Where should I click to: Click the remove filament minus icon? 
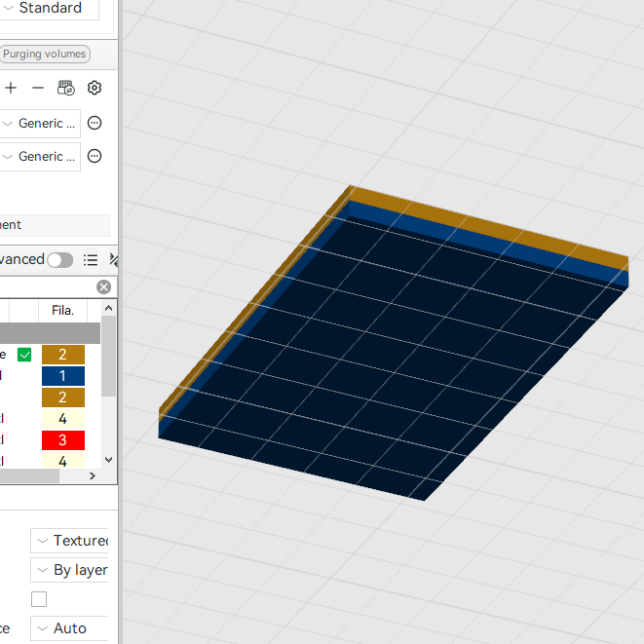pyautogui.click(x=38, y=88)
